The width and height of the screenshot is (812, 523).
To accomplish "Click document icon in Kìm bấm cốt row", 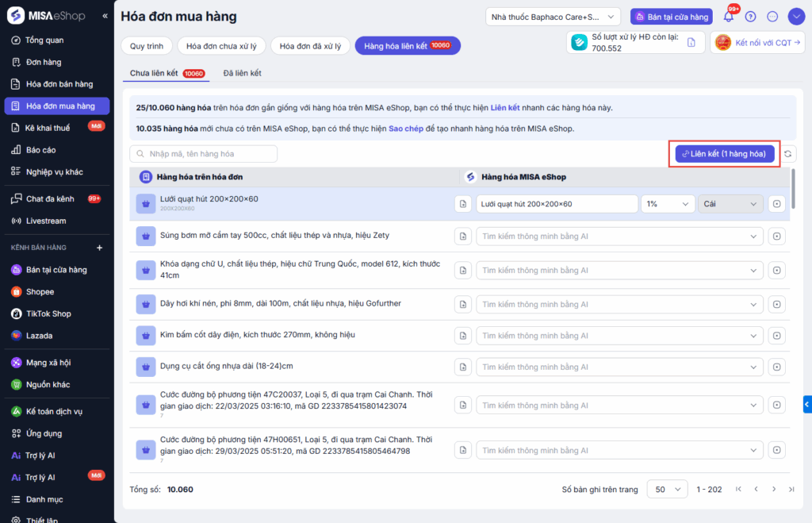I will 463,336.
